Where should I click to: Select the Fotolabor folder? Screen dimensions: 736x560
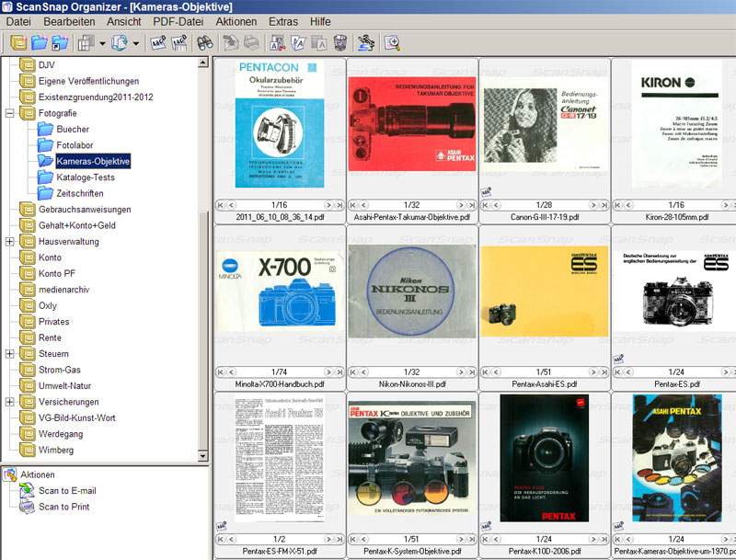click(75, 145)
